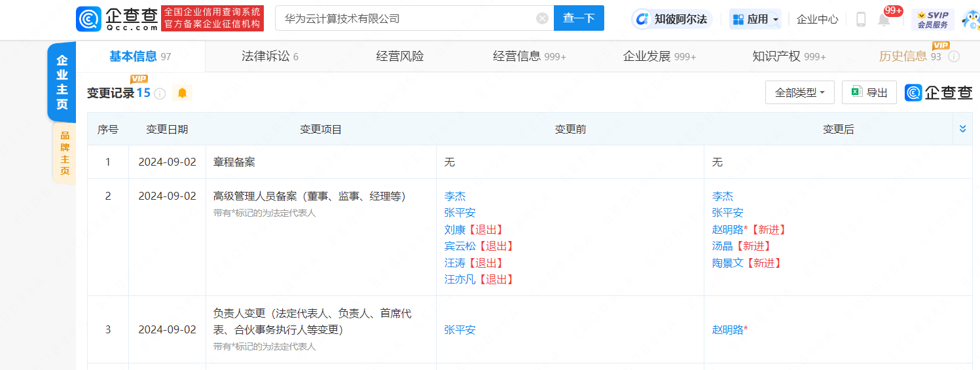Open the mobile phone icon in the header
Viewport: 980px width, 370px height.
(x=861, y=20)
